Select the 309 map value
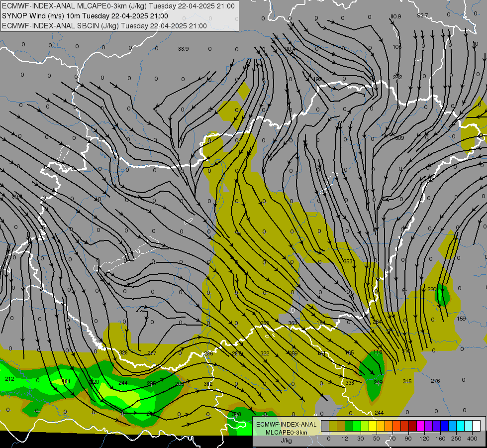This screenshot has height=448, width=487. (399, 138)
